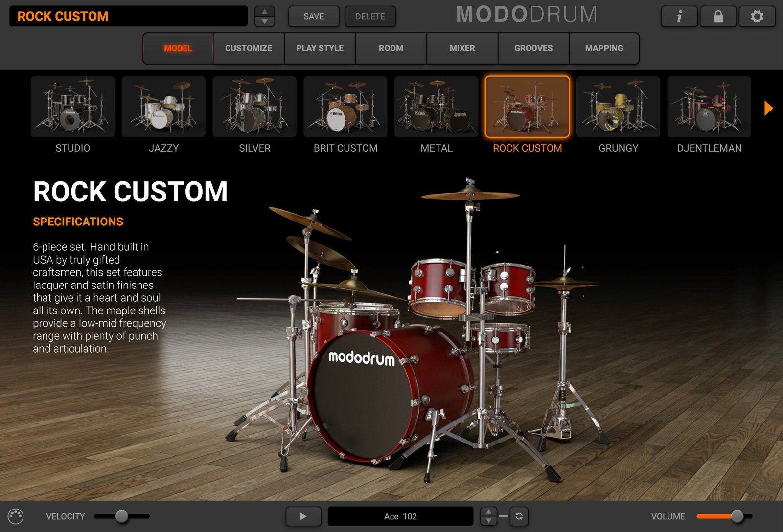Select the JAZZY drum kit thumbnail
Image resolution: width=783 pixels, height=532 pixels.
[163, 107]
